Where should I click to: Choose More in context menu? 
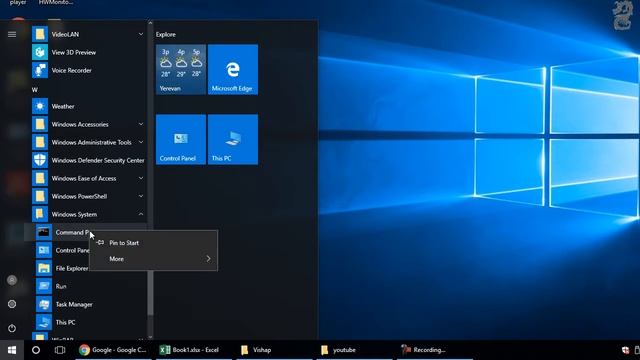click(x=153, y=259)
